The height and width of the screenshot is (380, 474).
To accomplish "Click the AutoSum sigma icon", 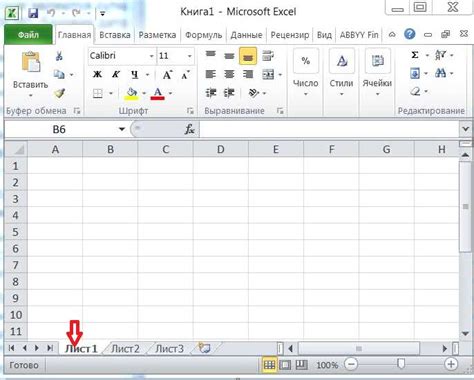I will (414, 55).
